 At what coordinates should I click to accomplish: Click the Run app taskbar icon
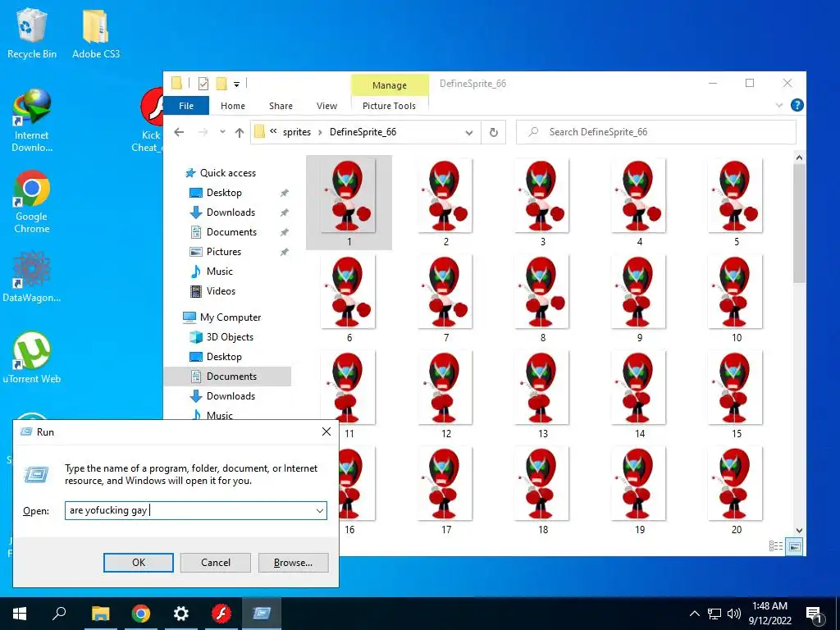(x=262, y=614)
